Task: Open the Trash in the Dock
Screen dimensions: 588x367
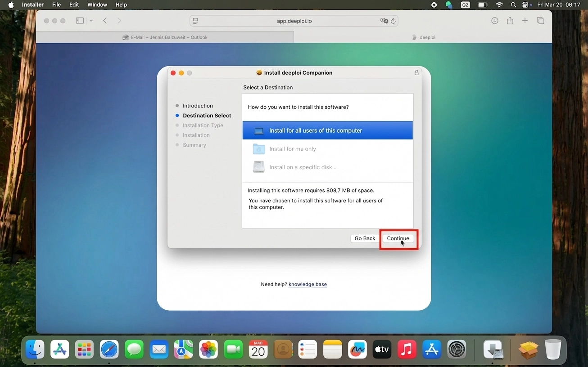Action: point(553,349)
